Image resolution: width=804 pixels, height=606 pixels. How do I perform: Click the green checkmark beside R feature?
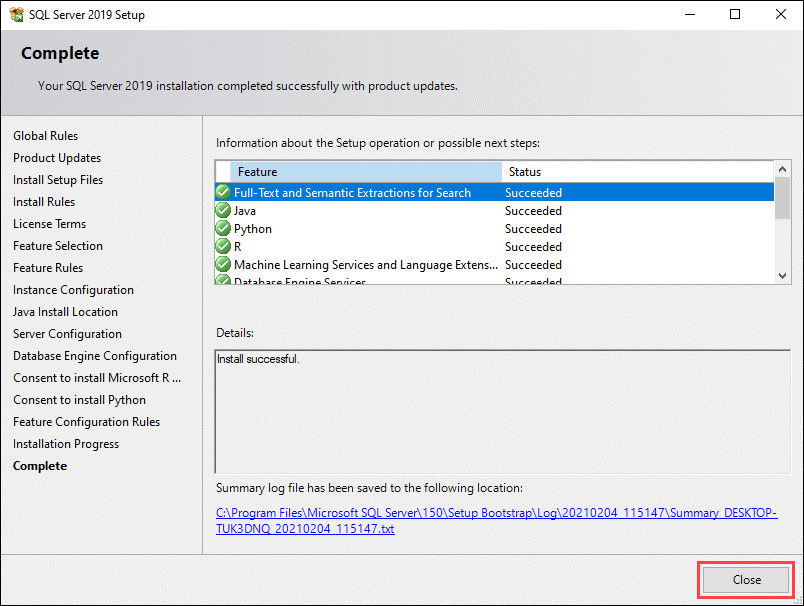tap(223, 247)
